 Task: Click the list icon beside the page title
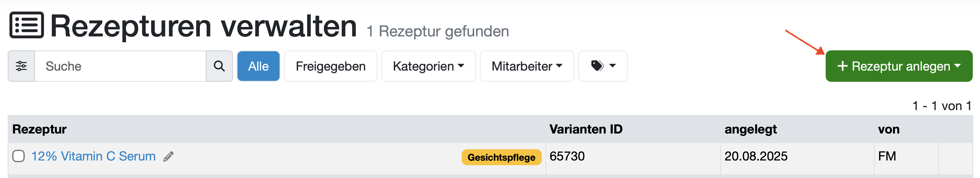click(27, 25)
